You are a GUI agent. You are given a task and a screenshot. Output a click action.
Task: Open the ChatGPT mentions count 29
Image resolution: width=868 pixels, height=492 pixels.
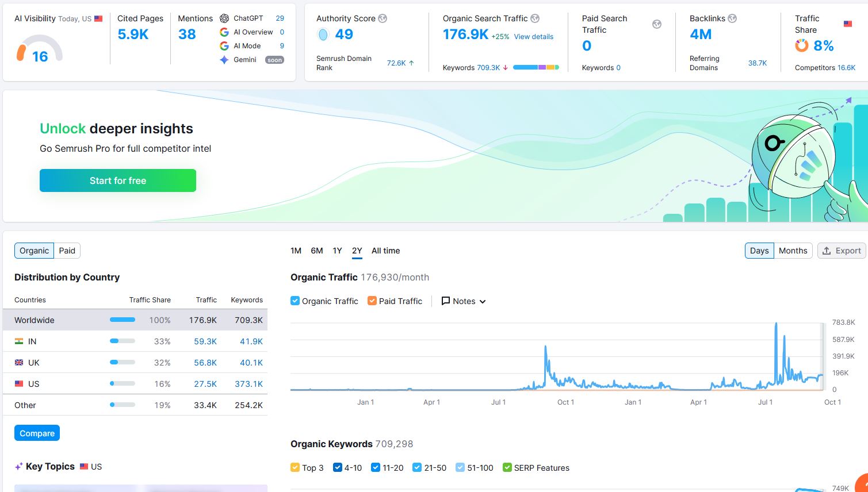[280, 18]
